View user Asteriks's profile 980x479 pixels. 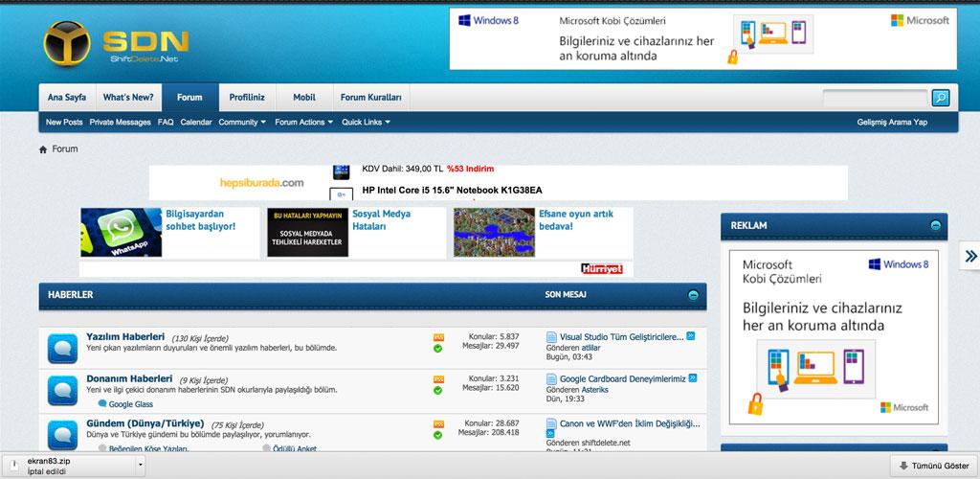pos(595,389)
